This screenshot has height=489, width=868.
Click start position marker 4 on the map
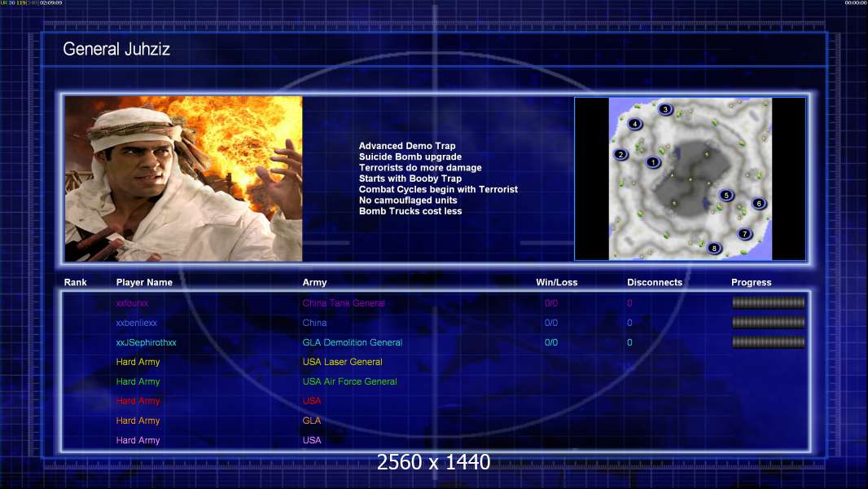tap(635, 124)
